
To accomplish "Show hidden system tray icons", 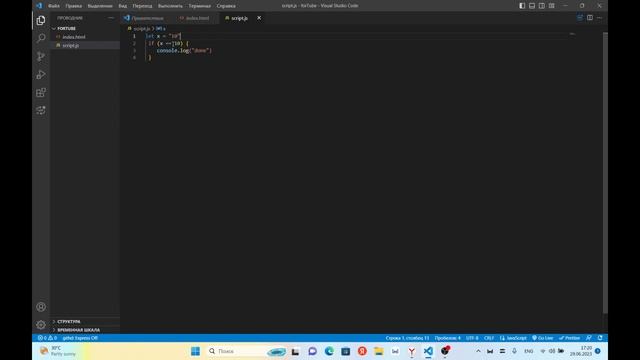I will 478,351.
